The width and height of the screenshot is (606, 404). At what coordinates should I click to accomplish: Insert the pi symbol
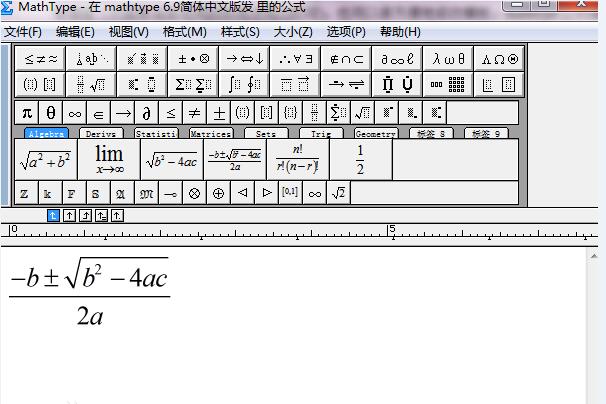27,113
